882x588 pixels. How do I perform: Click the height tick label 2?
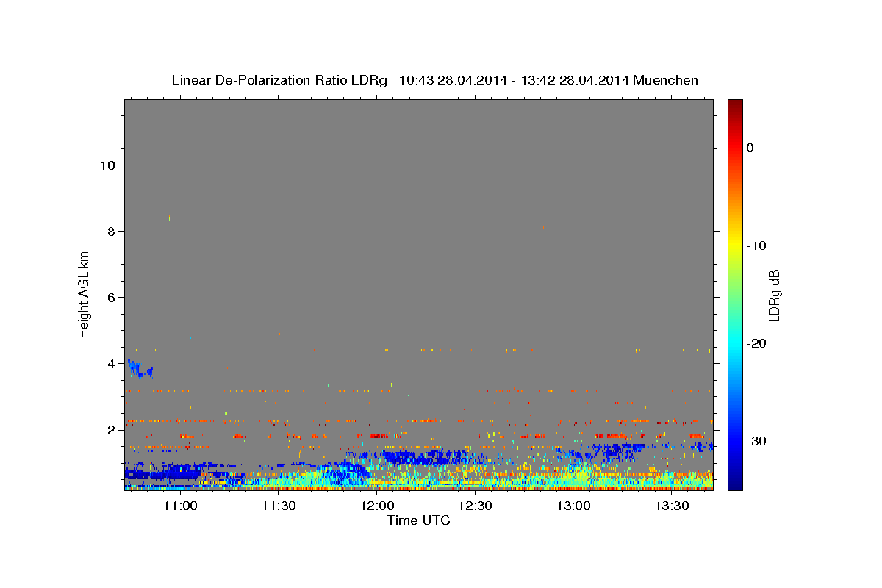pos(110,429)
